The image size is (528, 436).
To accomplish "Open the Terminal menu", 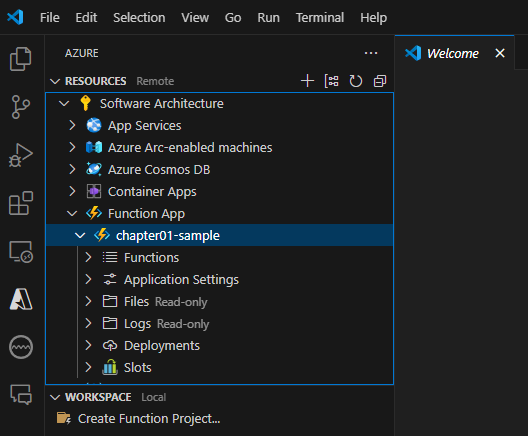I will [320, 18].
